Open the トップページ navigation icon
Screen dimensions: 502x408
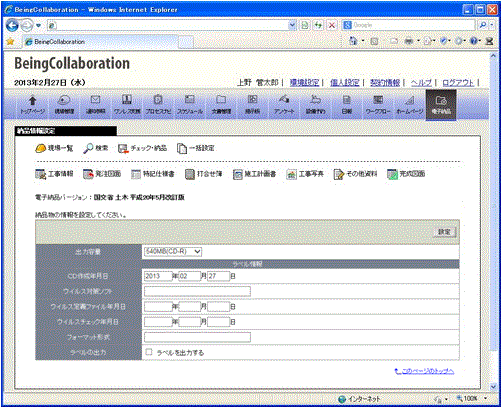32,105
